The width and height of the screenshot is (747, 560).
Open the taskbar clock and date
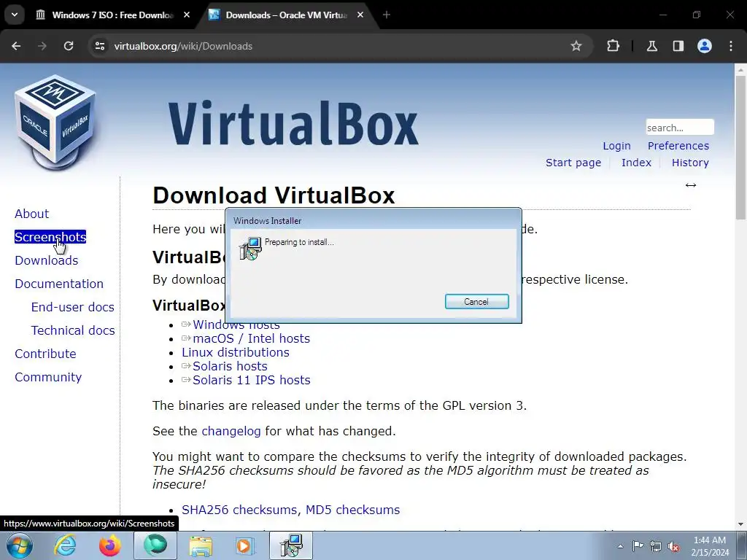[x=710, y=546]
